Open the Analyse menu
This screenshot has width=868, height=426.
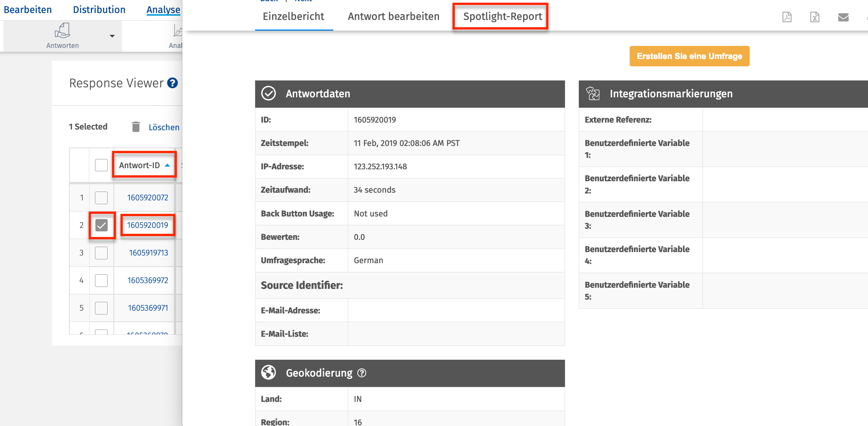(x=163, y=10)
